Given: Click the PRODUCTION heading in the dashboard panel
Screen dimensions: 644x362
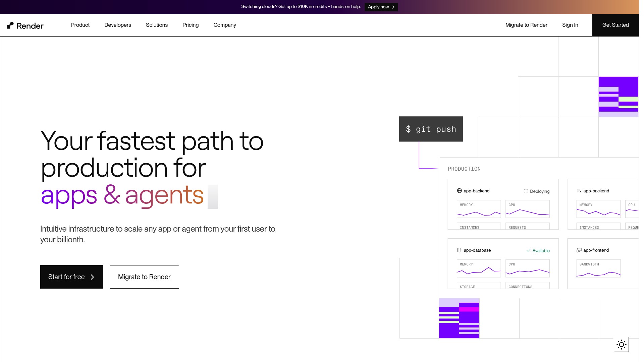Looking at the screenshot, I should pyautogui.click(x=464, y=169).
